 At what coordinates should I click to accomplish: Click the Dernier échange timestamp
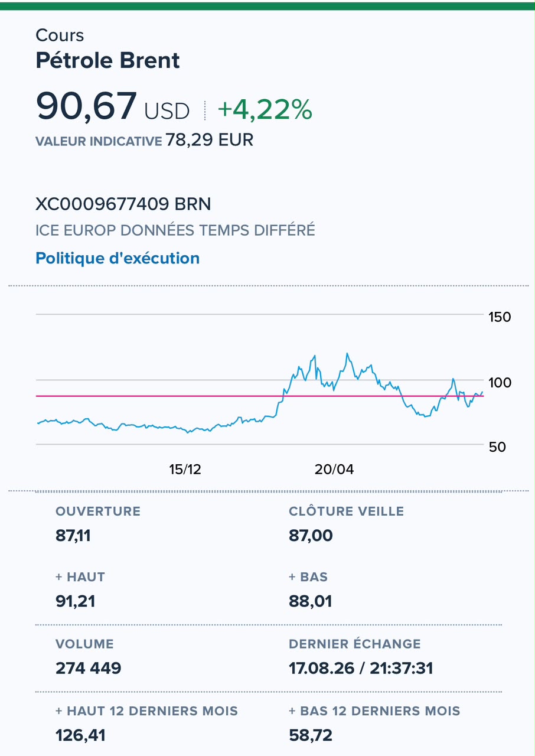pos(361,669)
